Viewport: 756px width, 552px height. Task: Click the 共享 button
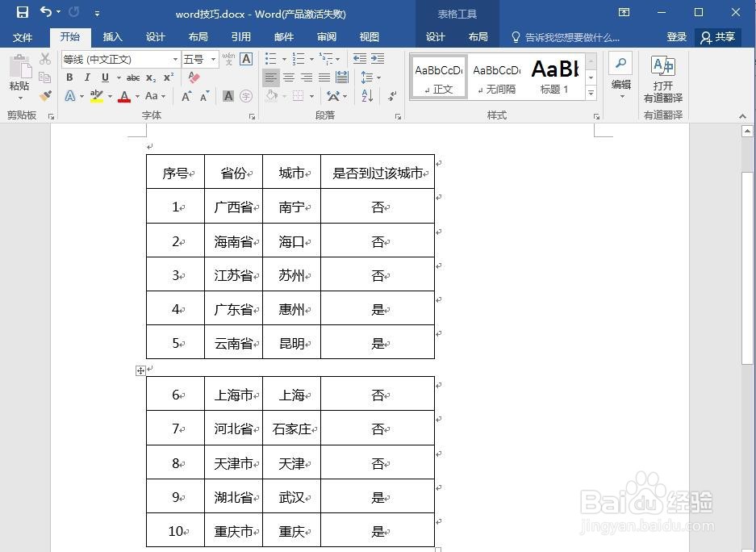tap(719, 36)
